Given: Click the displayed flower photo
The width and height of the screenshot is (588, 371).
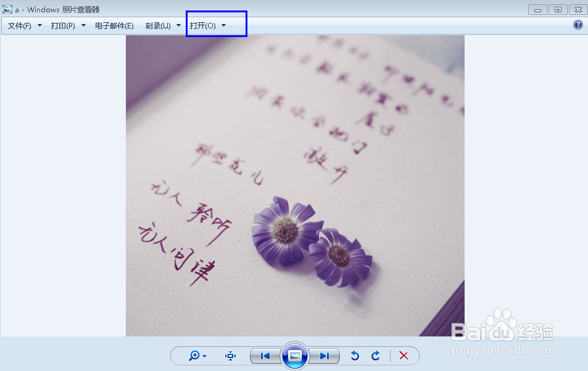Looking at the screenshot, I should 295,186.
